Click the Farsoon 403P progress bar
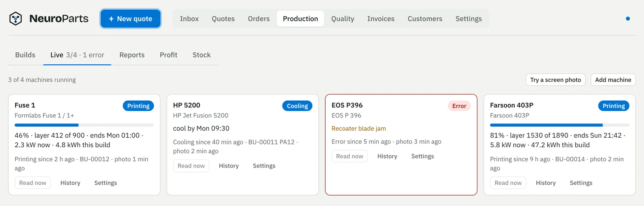The height and width of the screenshot is (206, 644). pos(559,125)
